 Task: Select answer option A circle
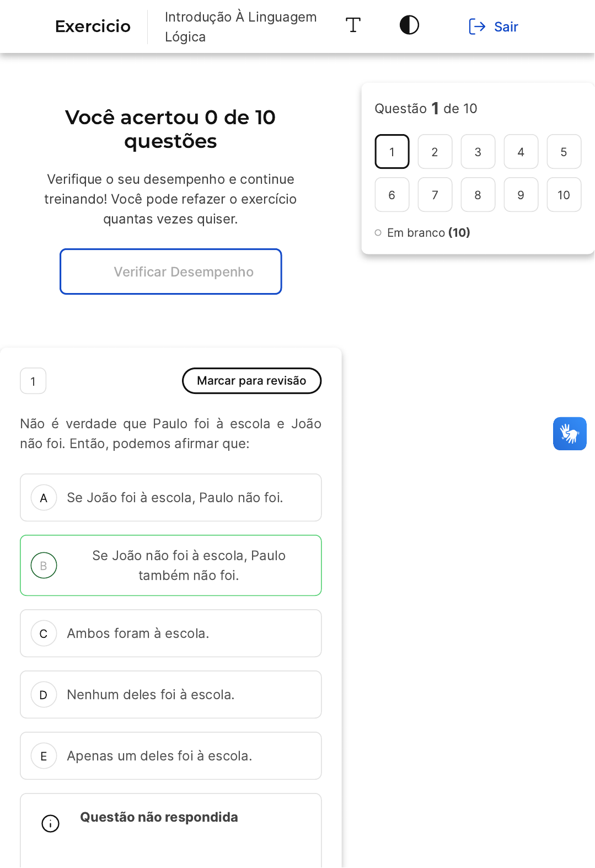44,498
